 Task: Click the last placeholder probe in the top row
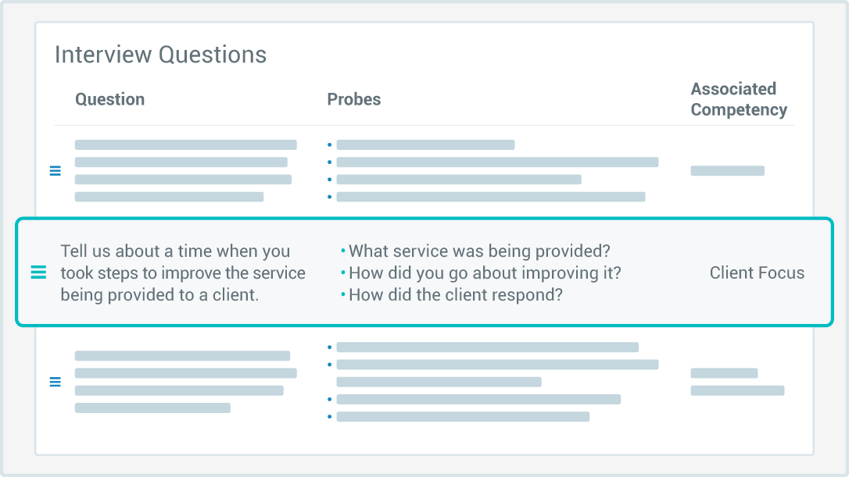pyautogui.click(x=490, y=197)
